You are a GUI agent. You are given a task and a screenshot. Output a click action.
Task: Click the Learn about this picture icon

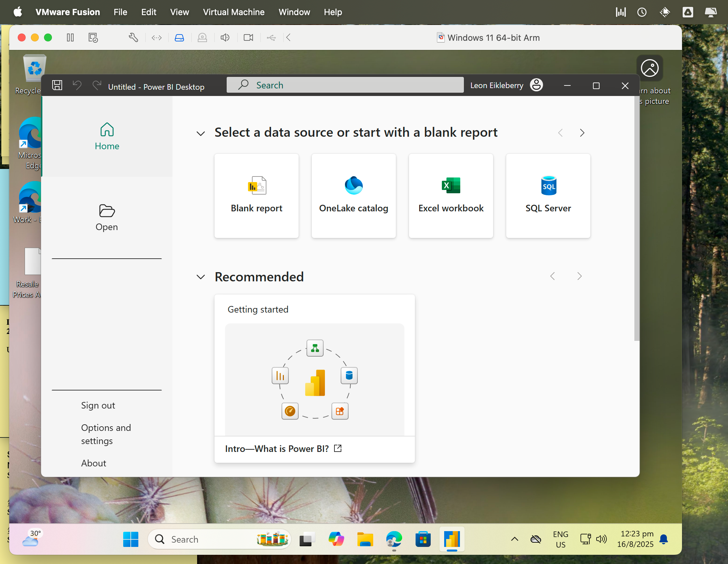649,68
